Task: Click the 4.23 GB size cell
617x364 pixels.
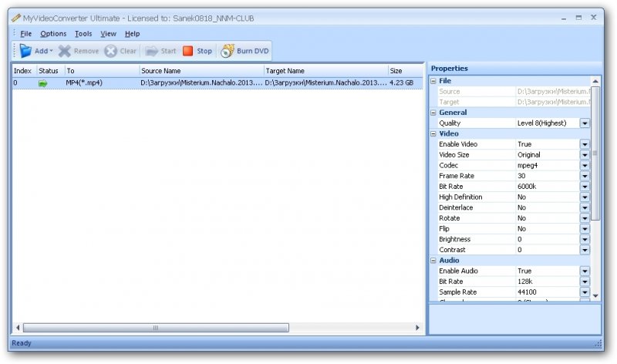Action: pos(401,83)
